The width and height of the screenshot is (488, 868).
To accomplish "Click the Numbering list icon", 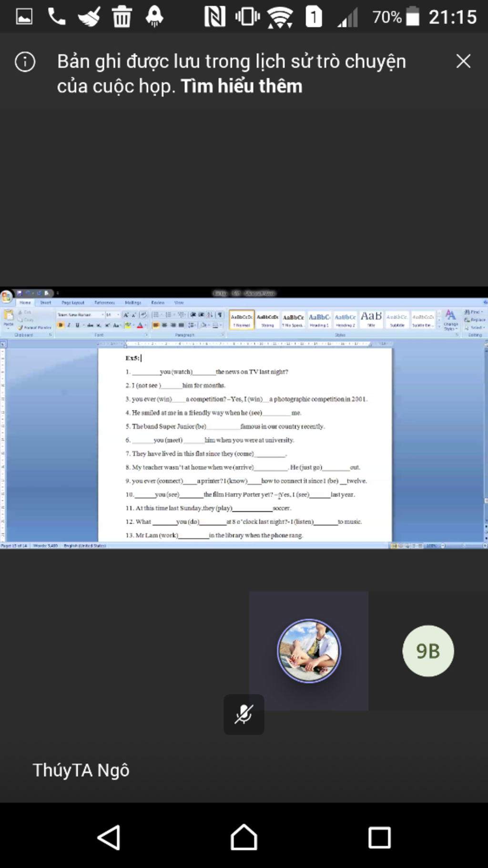I will coord(168,315).
